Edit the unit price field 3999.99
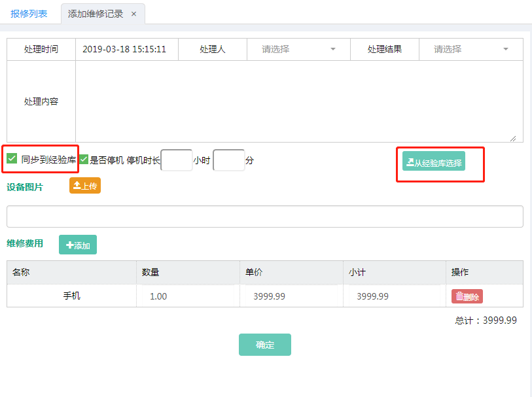Screen dimensions: 532x397 [291, 296]
